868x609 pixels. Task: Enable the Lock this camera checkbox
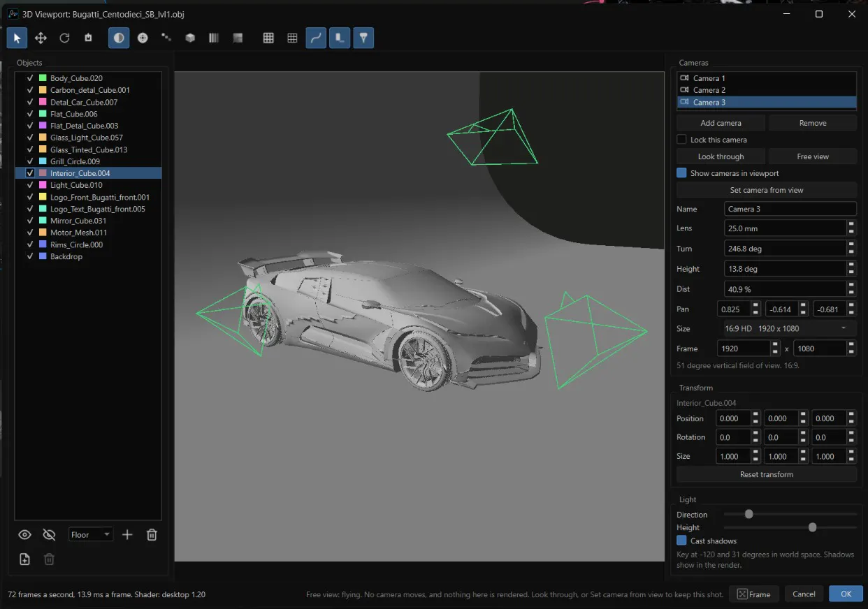[681, 140]
